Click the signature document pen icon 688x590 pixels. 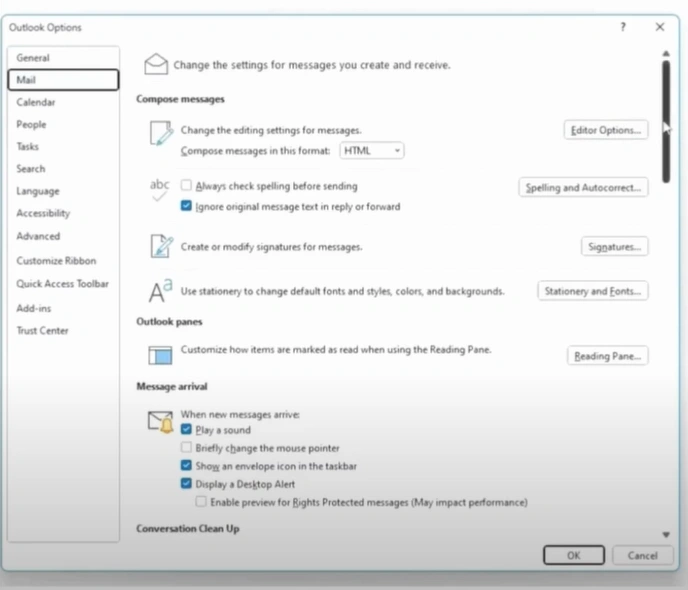[161, 246]
